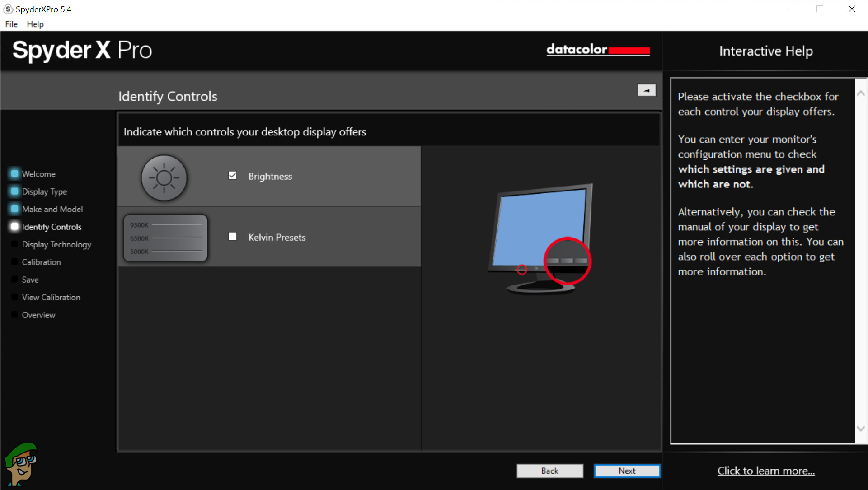Click the datacolor logo
868x490 pixels.
tap(597, 50)
